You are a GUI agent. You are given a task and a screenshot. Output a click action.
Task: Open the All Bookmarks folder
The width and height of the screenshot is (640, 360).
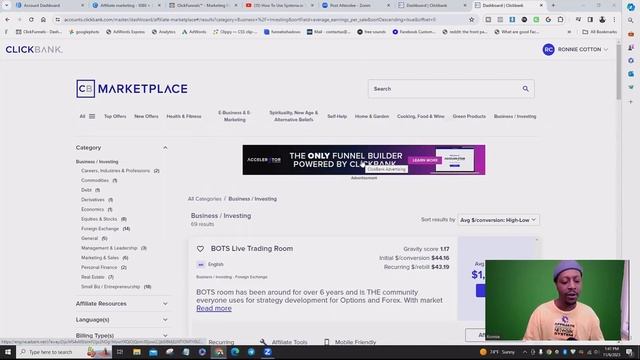point(600,31)
